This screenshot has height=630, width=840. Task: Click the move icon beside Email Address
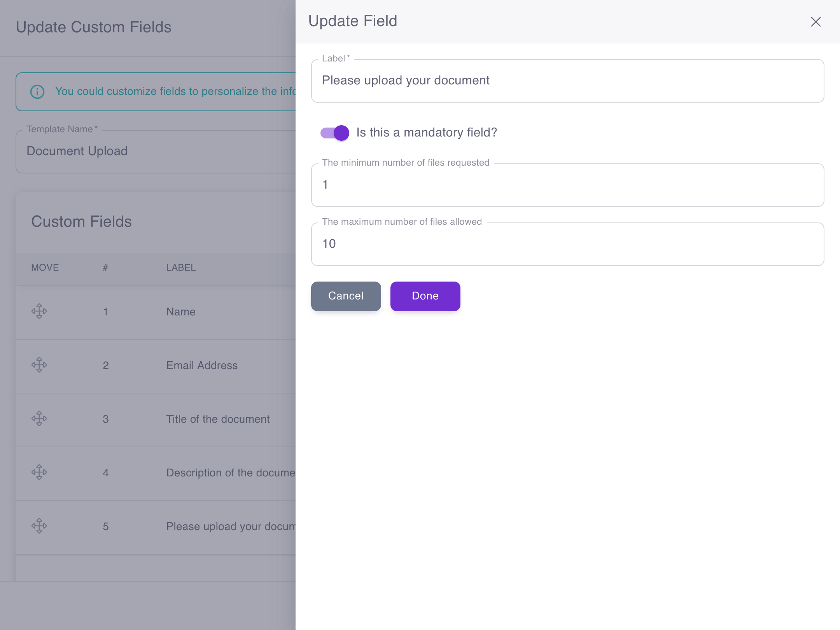tap(39, 365)
